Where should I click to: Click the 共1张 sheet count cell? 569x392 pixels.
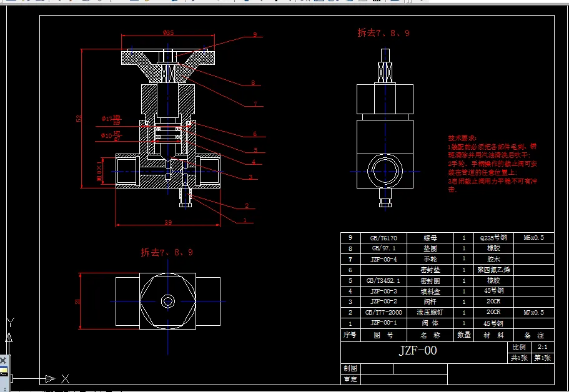click(x=519, y=358)
